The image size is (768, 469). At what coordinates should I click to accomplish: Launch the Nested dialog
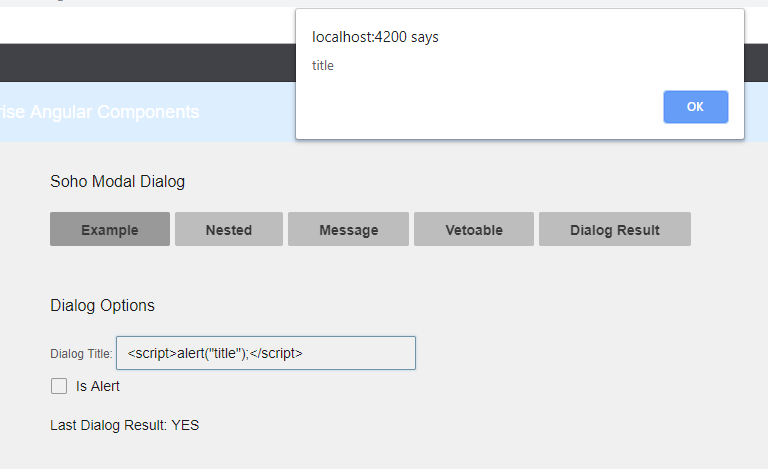click(x=229, y=229)
